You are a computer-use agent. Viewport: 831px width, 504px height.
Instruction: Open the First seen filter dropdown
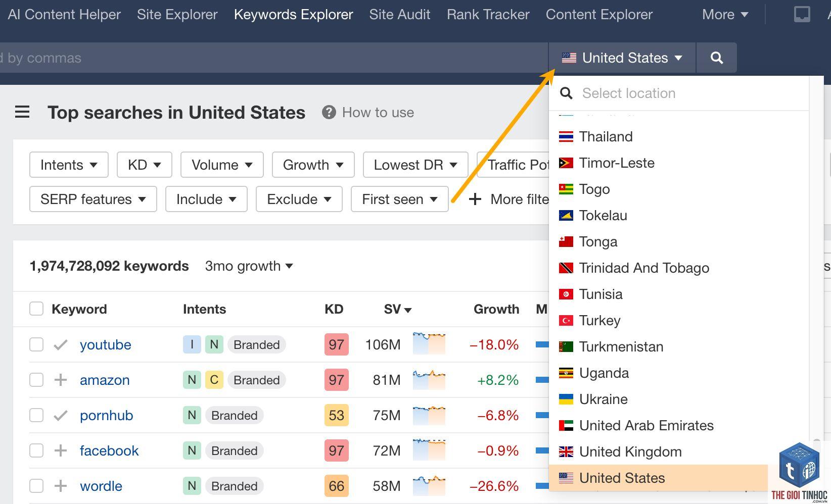tap(400, 199)
